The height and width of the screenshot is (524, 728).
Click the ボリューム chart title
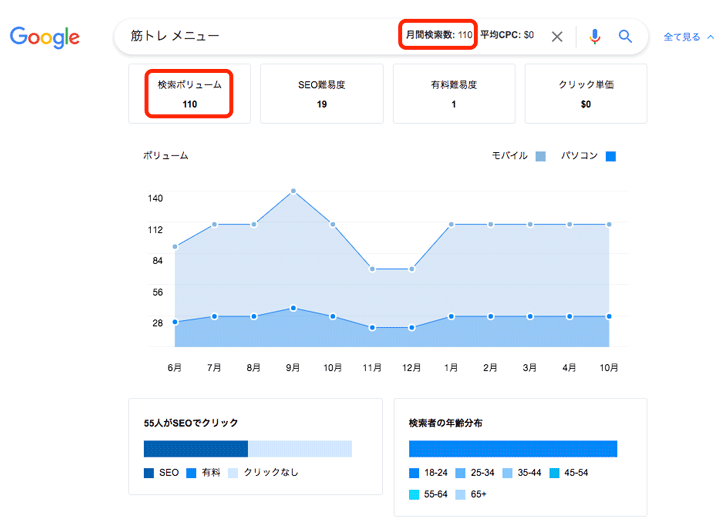(x=166, y=155)
